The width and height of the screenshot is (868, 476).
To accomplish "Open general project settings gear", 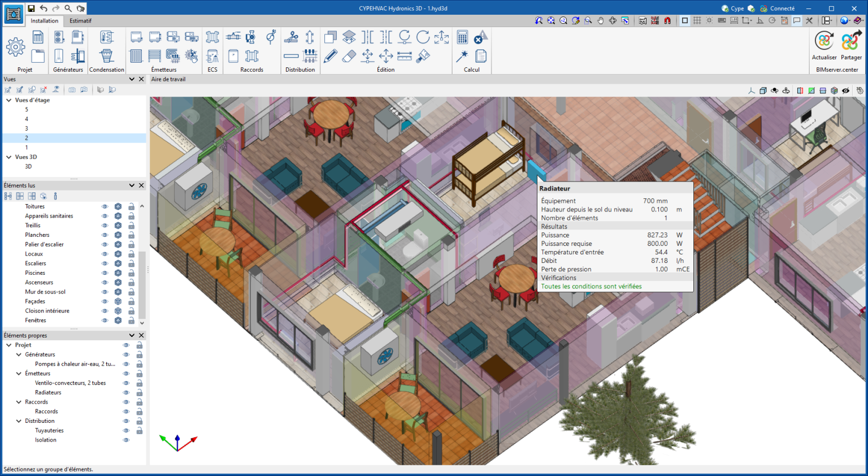I will tap(15, 47).
